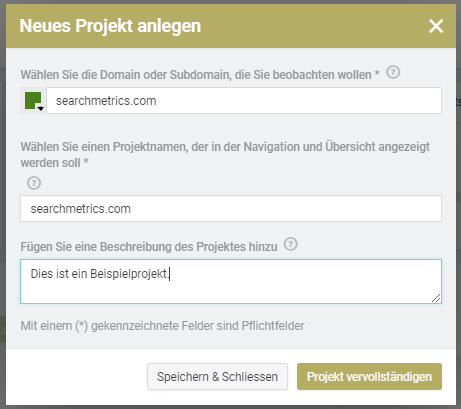Click the description textarea resize grip
The width and height of the screenshot is (461, 409).
pyautogui.click(x=436, y=298)
